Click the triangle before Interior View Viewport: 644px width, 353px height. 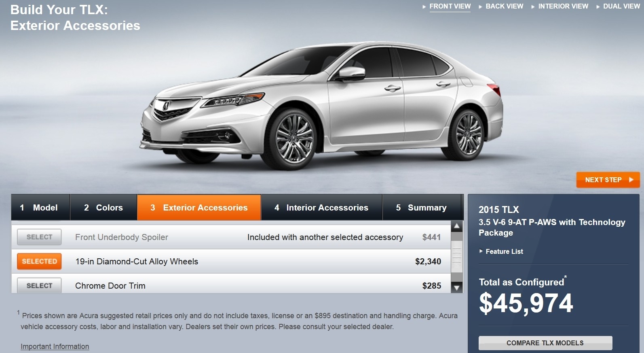[533, 7]
